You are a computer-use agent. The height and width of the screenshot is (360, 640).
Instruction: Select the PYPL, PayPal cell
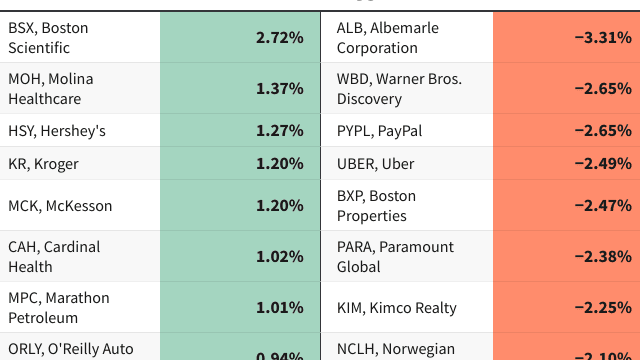pyautogui.click(x=407, y=130)
